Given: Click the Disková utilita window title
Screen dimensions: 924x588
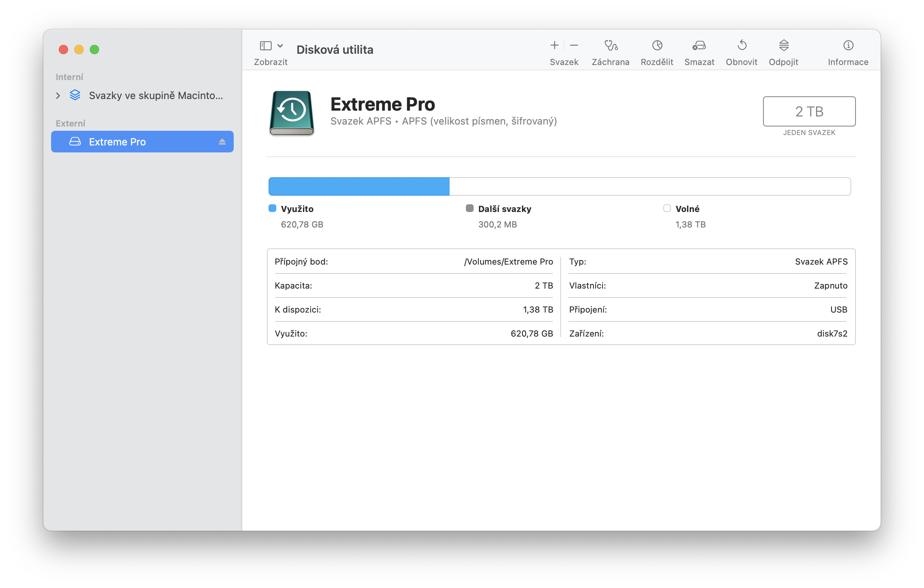Looking at the screenshot, I should pos(335,50).
